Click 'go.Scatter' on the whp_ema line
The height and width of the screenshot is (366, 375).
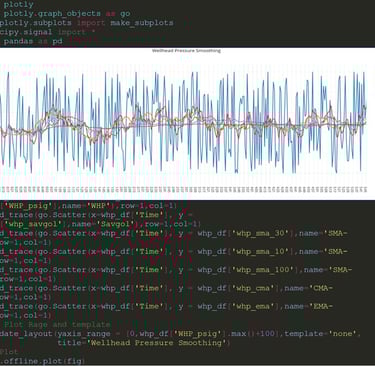coord(62,307)
